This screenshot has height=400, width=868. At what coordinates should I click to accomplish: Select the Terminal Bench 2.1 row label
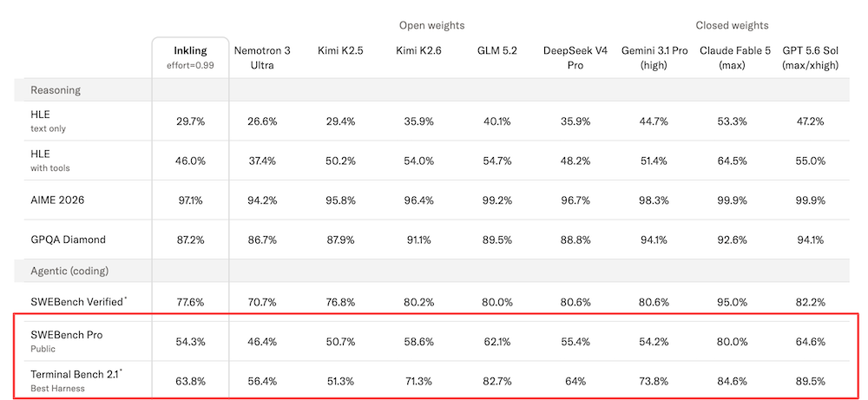click(x=76, y=381)
